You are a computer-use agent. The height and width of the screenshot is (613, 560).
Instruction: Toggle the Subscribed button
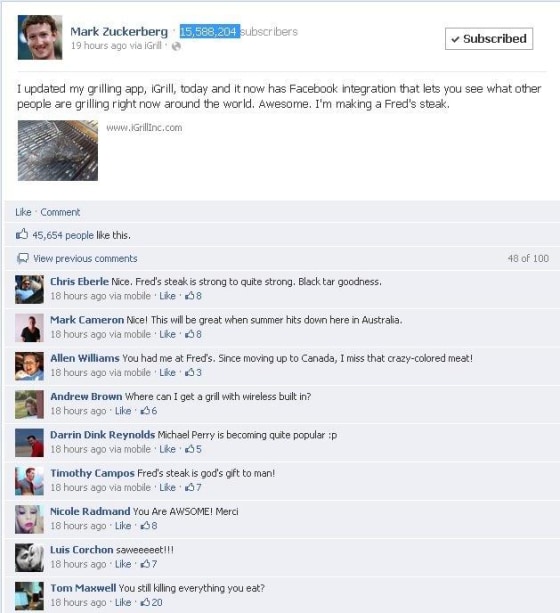point(489,39)
